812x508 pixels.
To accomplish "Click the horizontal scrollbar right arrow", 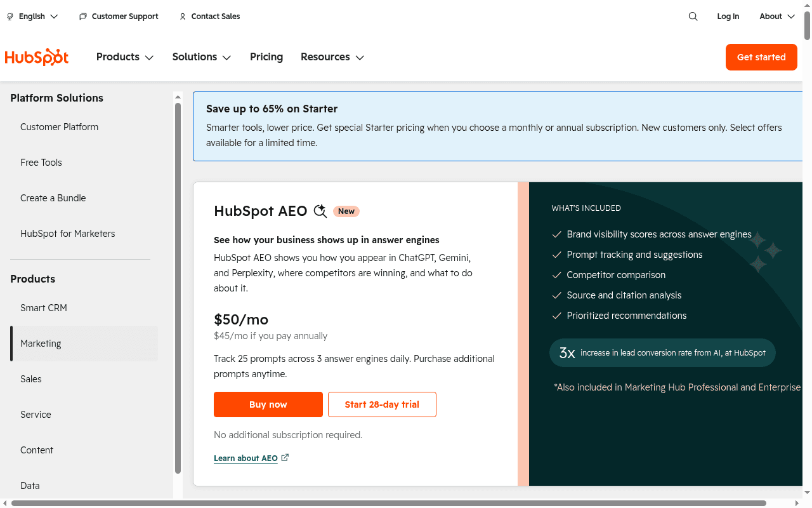I will (x=799, y=504).
